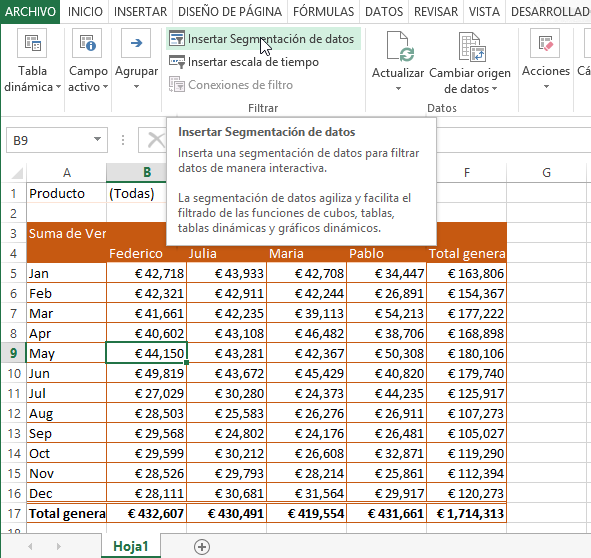Select cell with € 32,871
This screenshot has height=558, width=591.
(386, 453)
